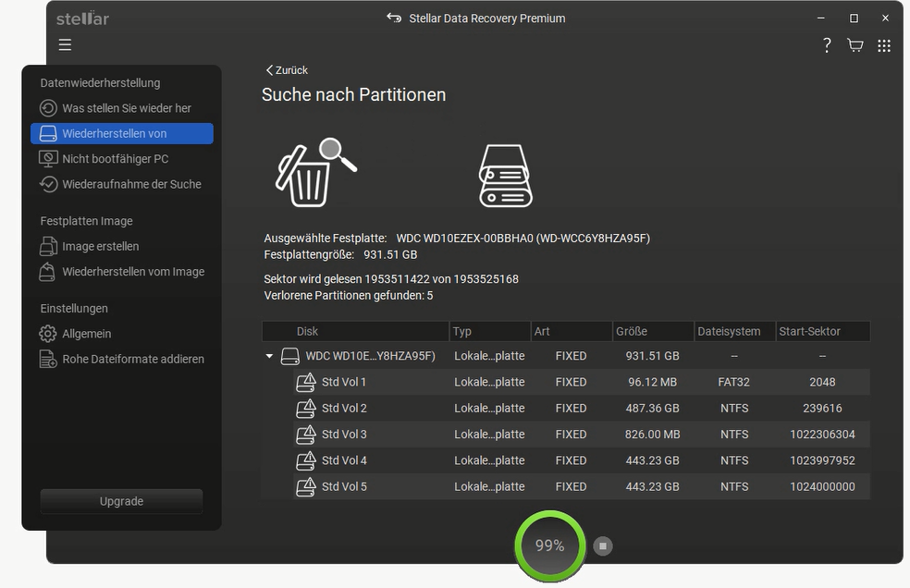Screen dimensions: 910x588
Task: Click the Std Vol 3 volume icon
Action: pos(306,435)
